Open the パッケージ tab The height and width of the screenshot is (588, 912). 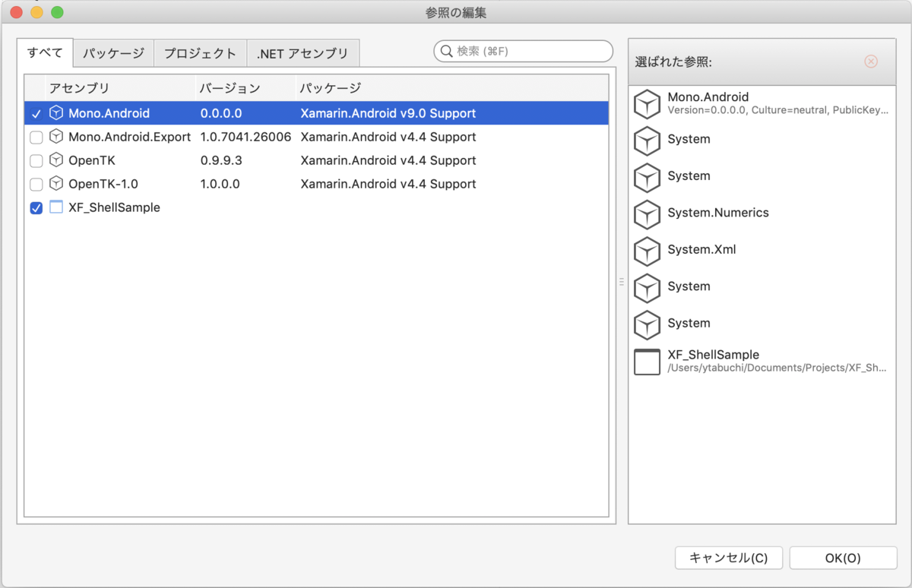click(113, 53)
